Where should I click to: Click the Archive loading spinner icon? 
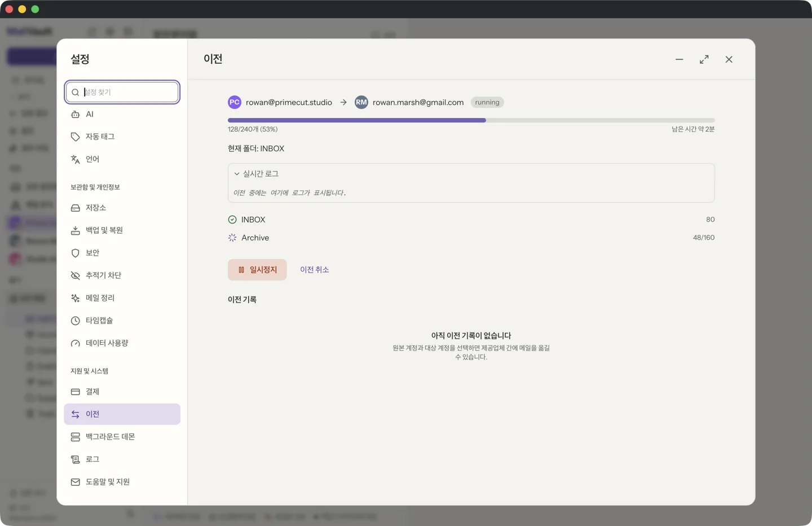click(232, 238)
